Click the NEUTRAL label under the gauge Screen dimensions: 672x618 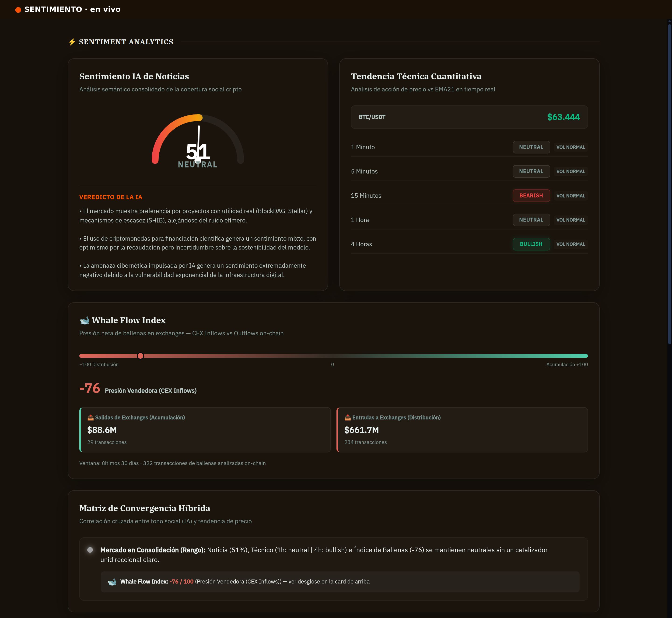pos(197,165)
